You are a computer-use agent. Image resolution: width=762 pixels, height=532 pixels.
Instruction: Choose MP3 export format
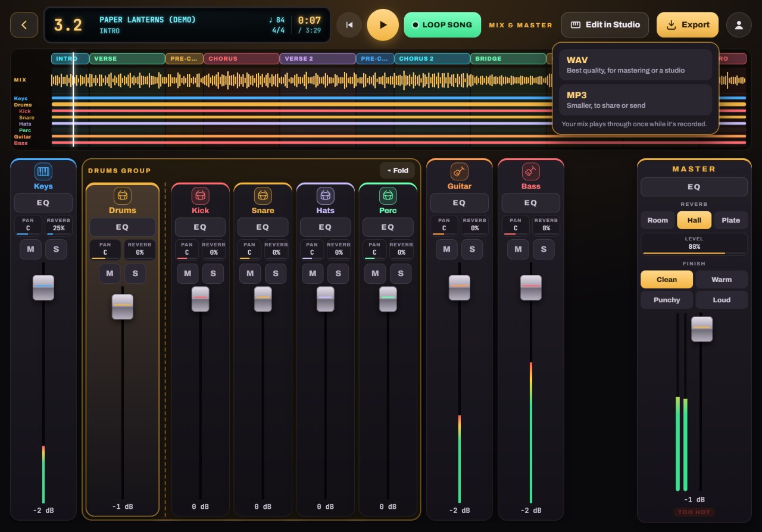click(635, 100)
